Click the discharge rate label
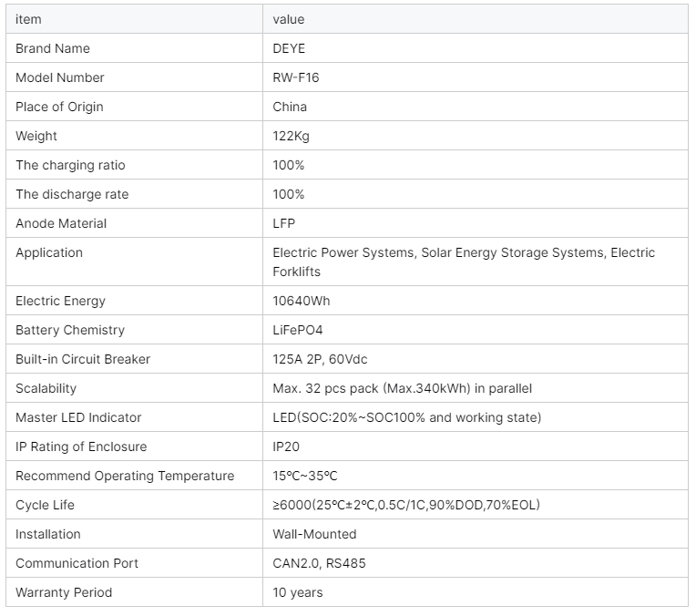The width and height of the screenshot is (696, 616). (x=72, y=194)
